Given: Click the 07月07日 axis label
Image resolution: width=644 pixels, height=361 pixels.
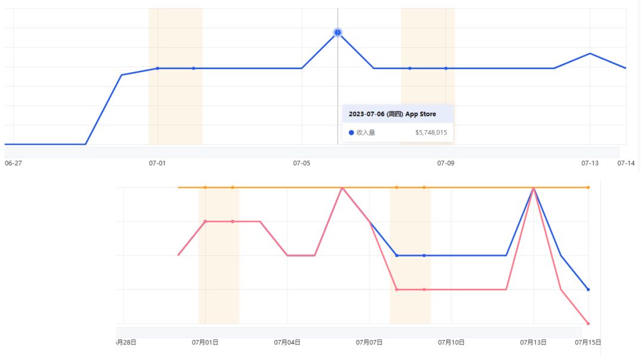Looking at the screenshot, I should pyautogui.click(x=369, y=343).
